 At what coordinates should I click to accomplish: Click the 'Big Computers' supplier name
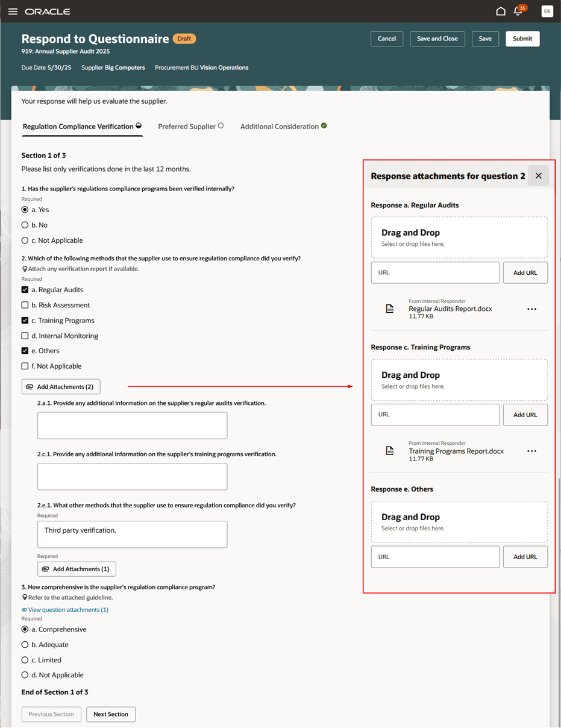tap(125, 67)
